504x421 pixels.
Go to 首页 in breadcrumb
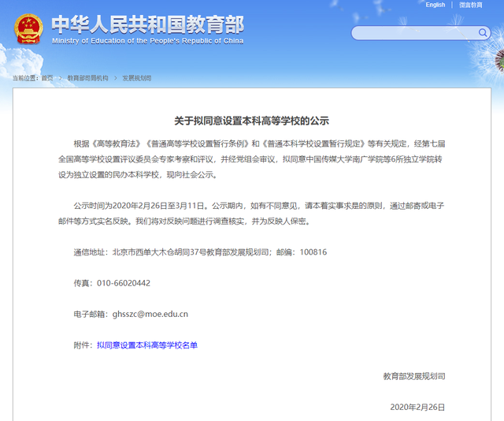click(x=47, y=78)
